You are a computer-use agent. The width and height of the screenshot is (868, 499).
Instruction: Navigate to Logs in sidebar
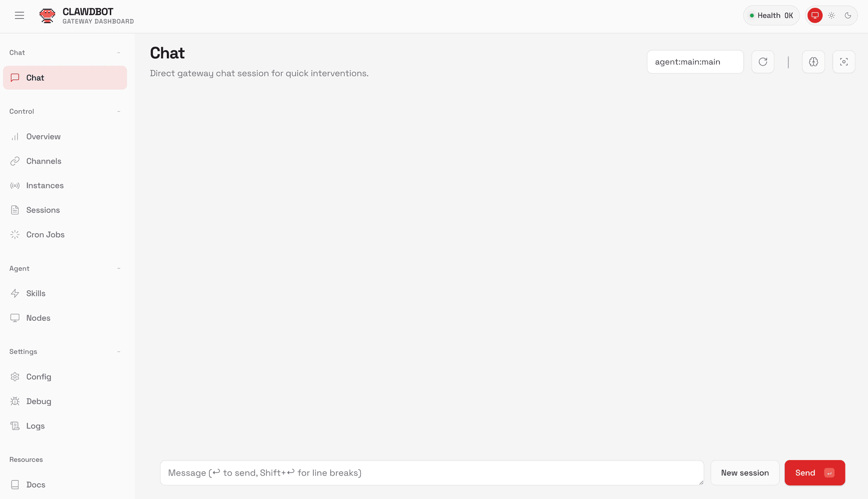coord(35,426)
